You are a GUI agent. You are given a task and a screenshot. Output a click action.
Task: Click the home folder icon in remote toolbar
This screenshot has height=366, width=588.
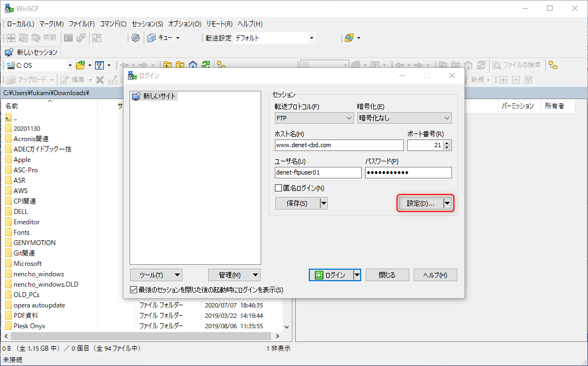click(x=468, y=65)
